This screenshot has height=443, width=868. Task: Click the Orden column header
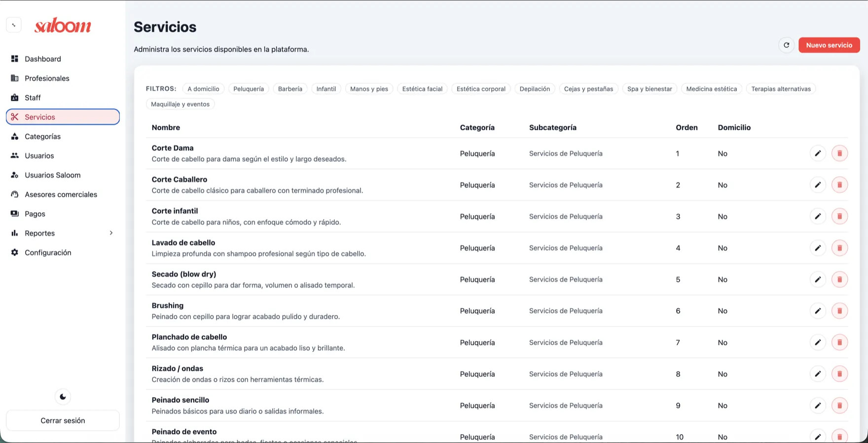click(x=687, y=127)
